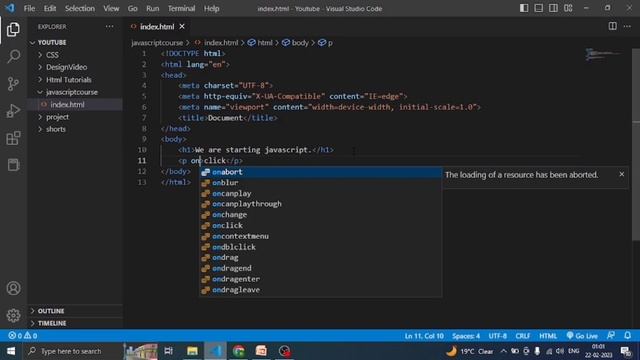Toggle the bottom panel layout icon

pos(539,8)
